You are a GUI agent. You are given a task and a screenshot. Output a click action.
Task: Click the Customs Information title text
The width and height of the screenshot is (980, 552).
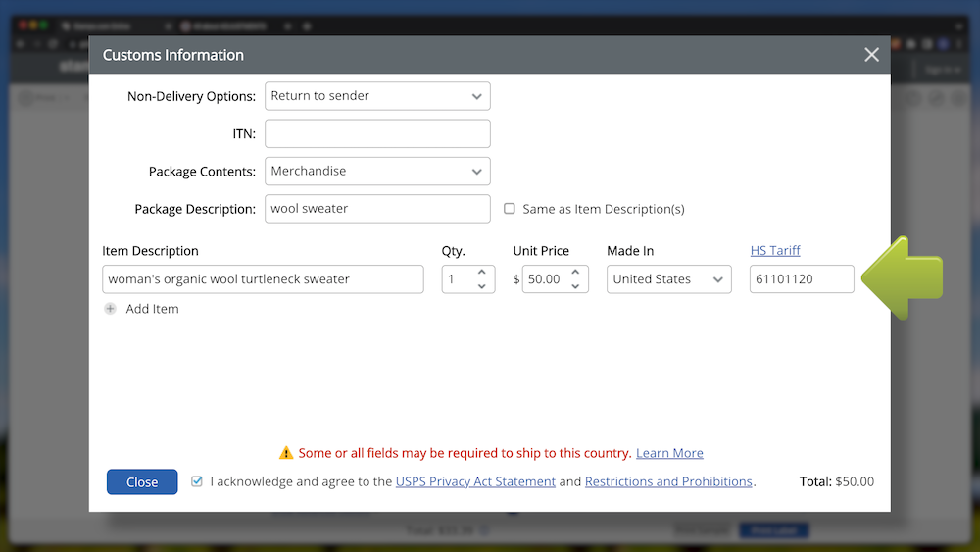tap(173, 55)
